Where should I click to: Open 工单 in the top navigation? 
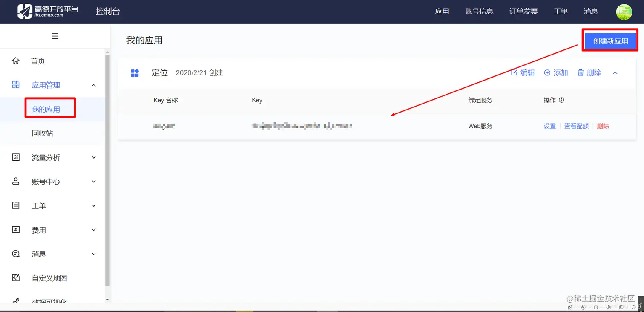click(561, 12)
